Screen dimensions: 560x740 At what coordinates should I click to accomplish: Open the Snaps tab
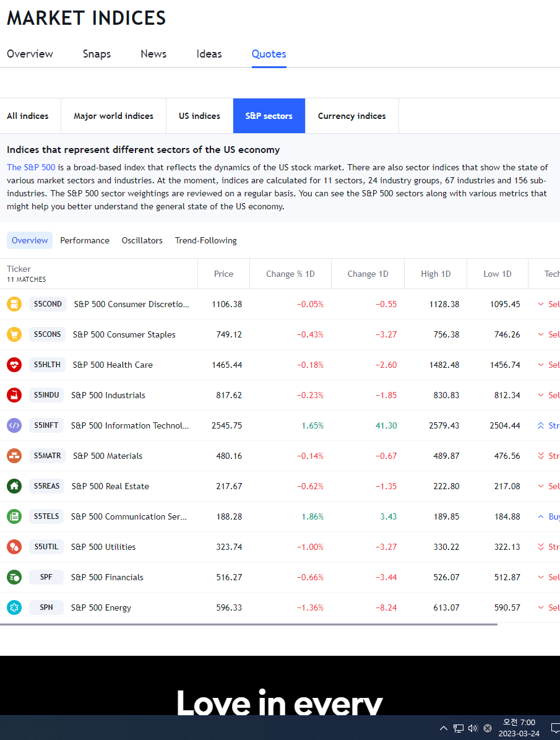pos(97,54)
